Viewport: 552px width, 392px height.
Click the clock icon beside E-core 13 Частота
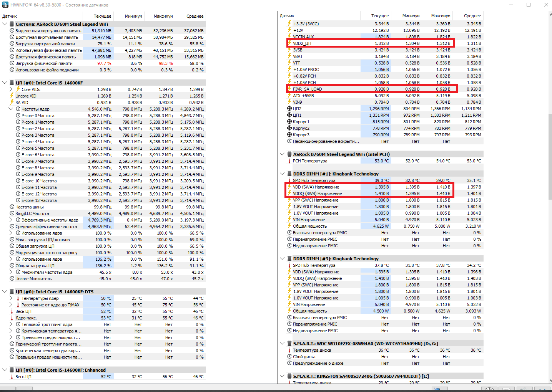[18, 200]
